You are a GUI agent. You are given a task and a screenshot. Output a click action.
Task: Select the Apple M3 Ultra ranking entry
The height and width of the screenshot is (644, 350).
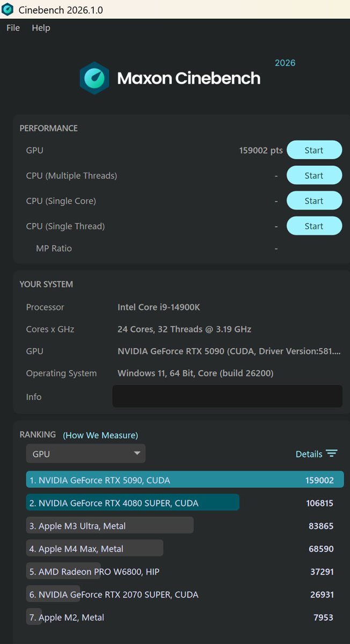click(110, 526)
